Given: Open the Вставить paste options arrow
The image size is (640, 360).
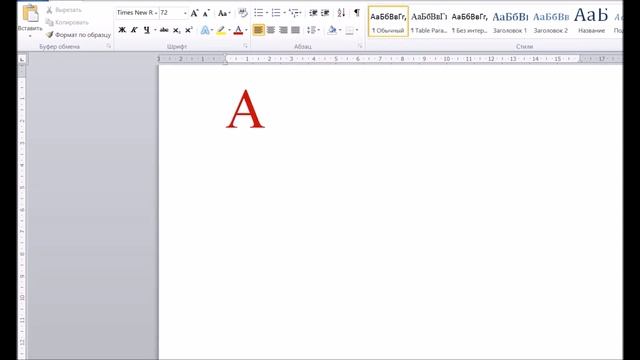Looking at the screenshot, I should (30, 36).
